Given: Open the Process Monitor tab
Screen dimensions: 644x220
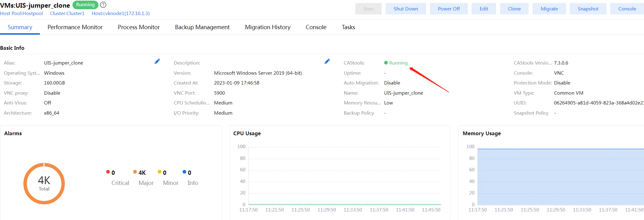Looking at the screenshot, I should (139, 27).
